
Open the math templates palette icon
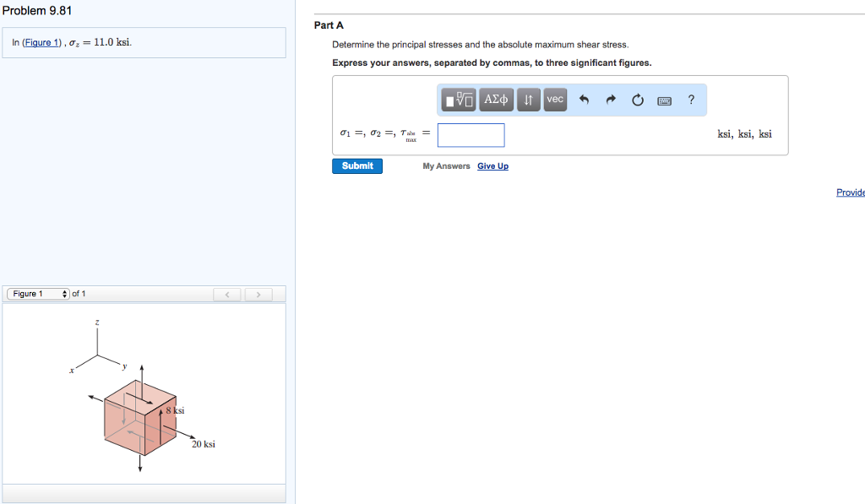point(456,100)
